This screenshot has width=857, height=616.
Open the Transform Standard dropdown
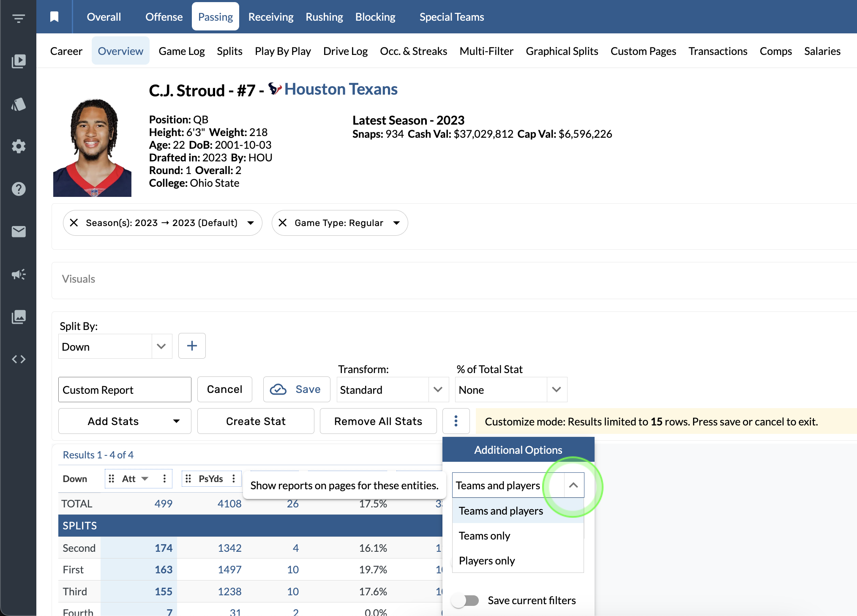click(x=438, y=390)
